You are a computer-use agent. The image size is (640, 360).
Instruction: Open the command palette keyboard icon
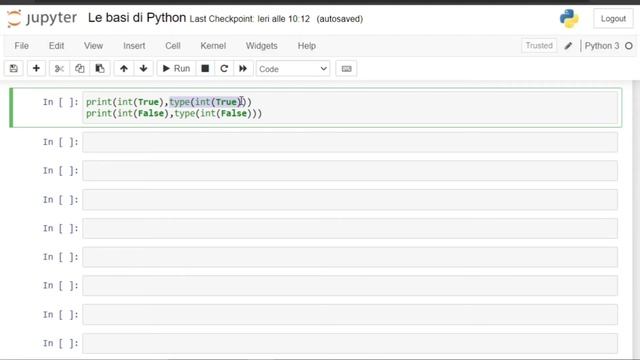[346, 69]
